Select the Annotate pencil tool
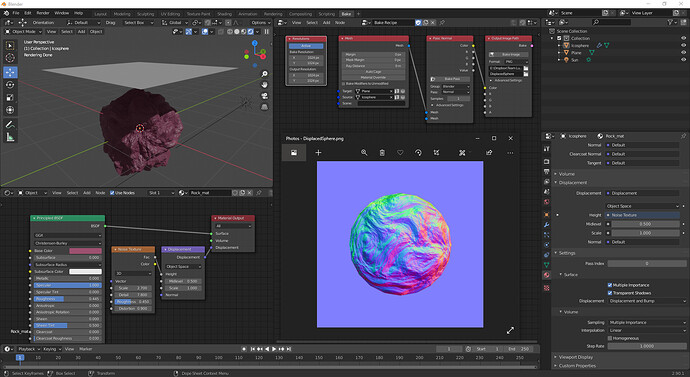The height and width of the screenshot is (377, 690). [x=10, y=125]
